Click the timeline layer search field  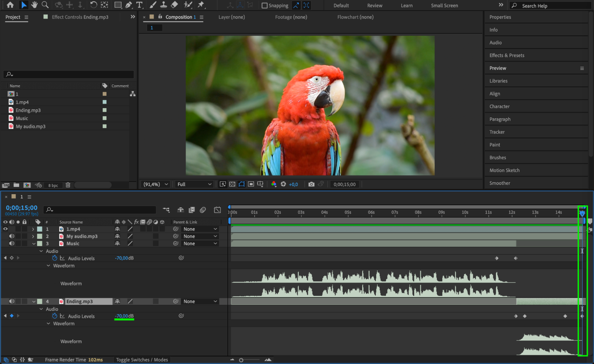click(x=101, y=210)
